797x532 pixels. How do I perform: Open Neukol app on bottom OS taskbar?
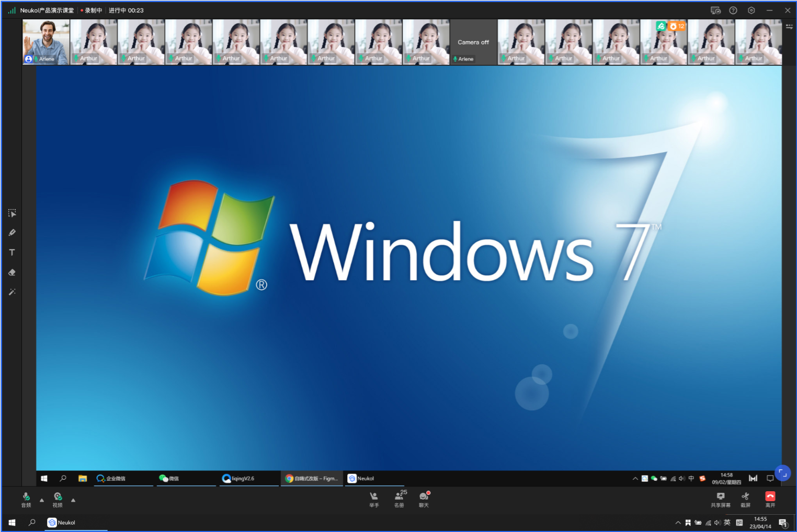(76, 522)
